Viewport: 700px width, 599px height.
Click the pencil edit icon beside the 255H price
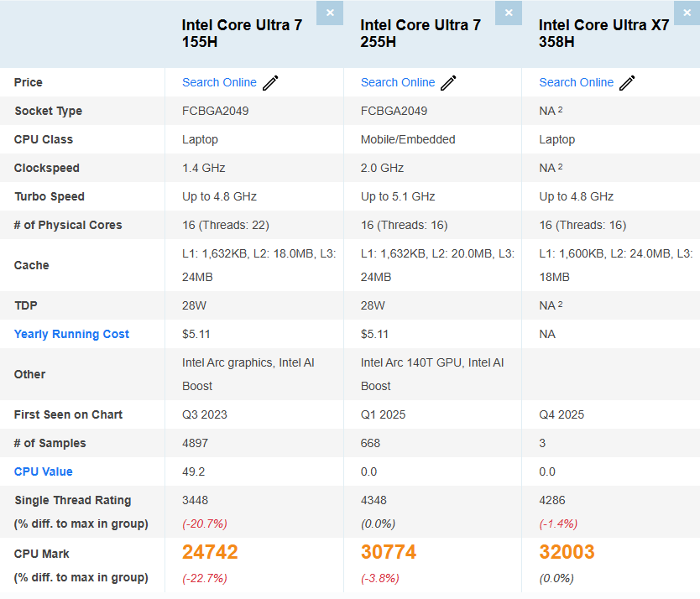447,82
